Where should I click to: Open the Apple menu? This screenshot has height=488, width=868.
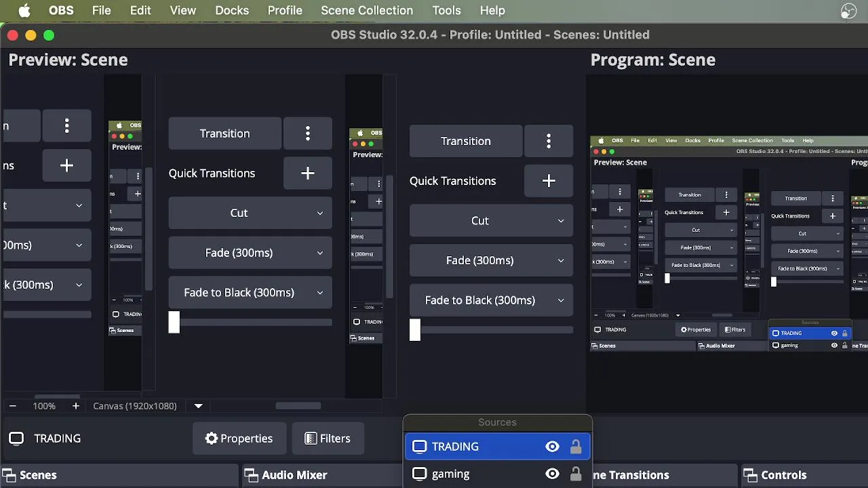(x=24, y=10)
